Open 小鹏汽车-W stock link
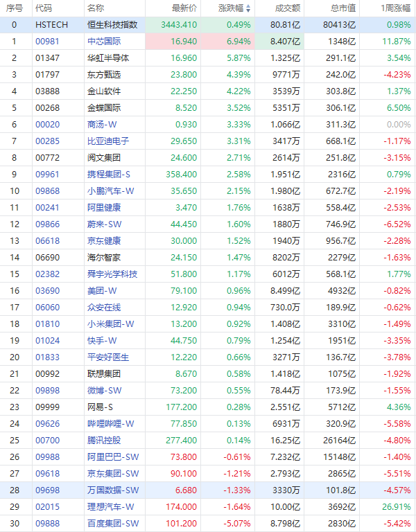Screen dimensions: 416x532 pyautogui.click(x=111, y=191)
